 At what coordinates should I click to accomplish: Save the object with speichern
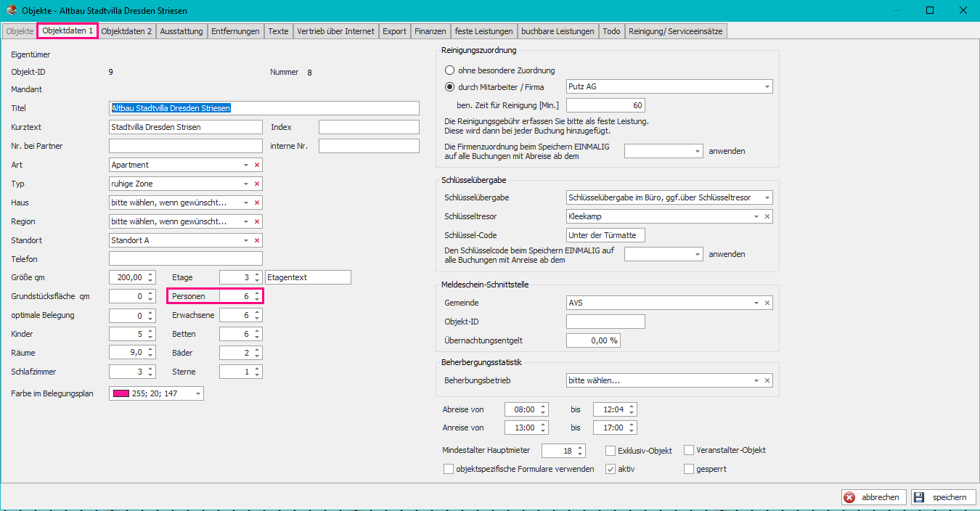(944, 497)
